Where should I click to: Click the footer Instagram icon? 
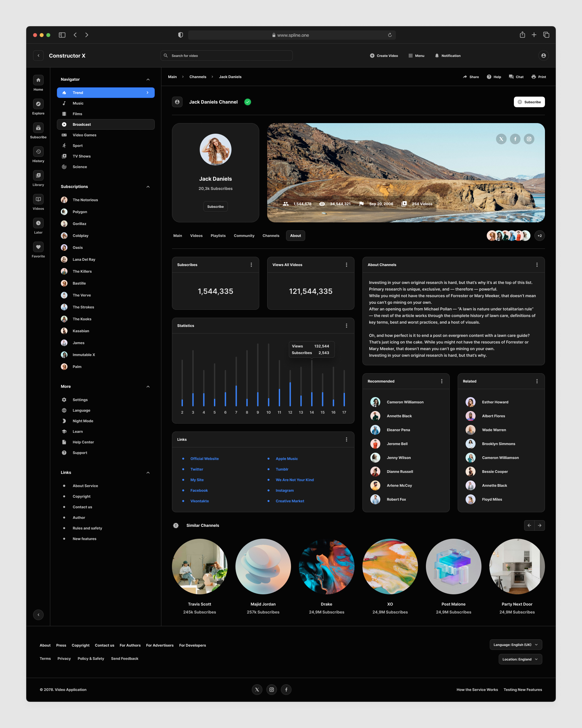[271, 690]
